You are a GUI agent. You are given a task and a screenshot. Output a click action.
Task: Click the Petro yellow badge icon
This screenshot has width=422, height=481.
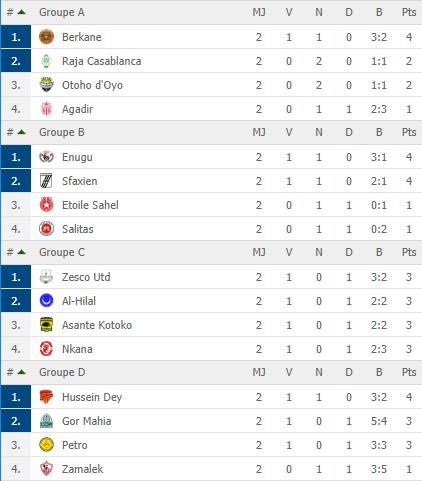[x=46, y=445]
